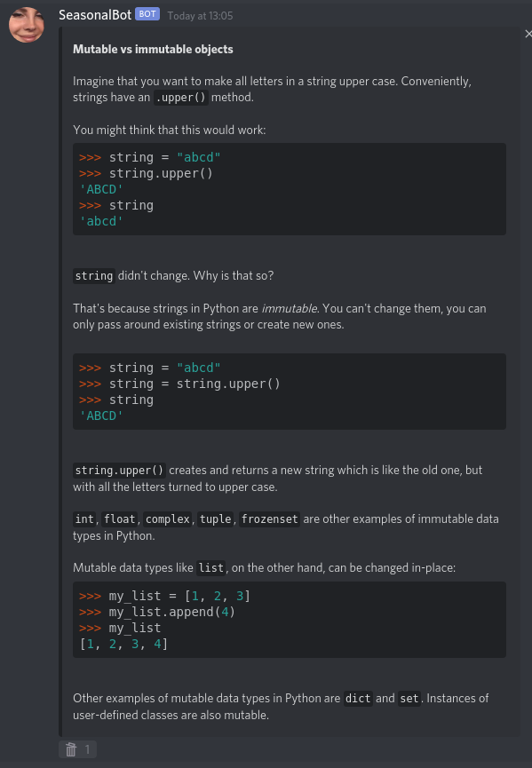The image size is (532, 768).
Task: Click the 'Mutable vs immutable objects' title
Action: pyautogui.click(x=153, y=49)
